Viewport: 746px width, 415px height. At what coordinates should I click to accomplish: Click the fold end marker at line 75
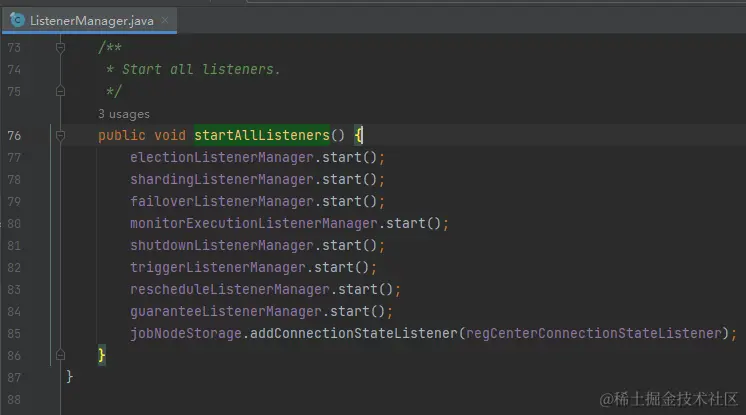(60, 91)
